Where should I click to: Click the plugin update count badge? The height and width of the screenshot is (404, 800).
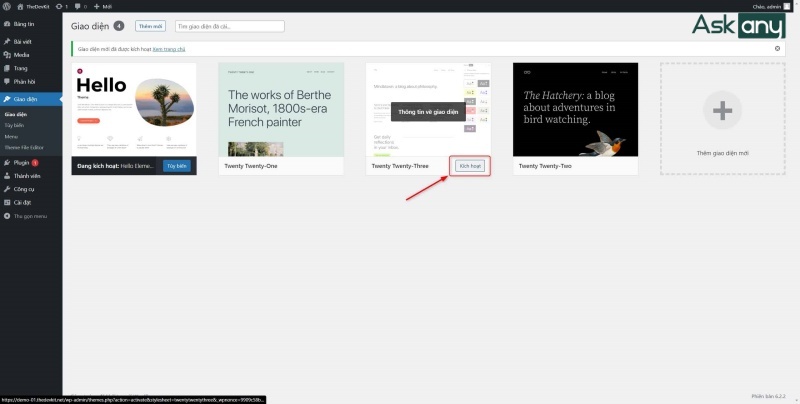click(35, 163)
